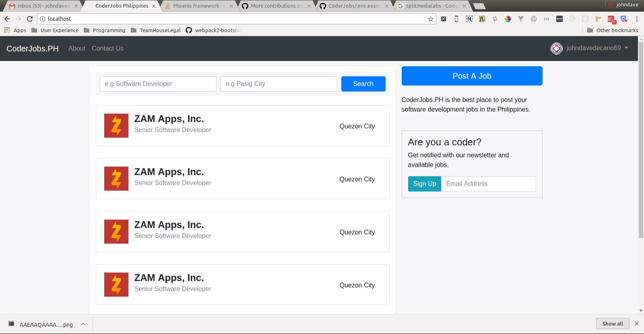Open the gray swirl extension icon

click(x=534, y=19)
